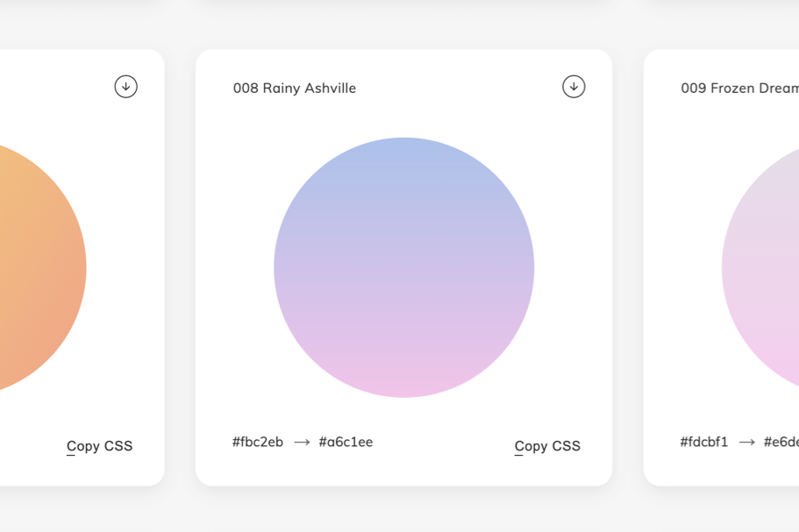Copy the #a6c1ee hex color code
The image size is (799, 532).
coord(346,442)
